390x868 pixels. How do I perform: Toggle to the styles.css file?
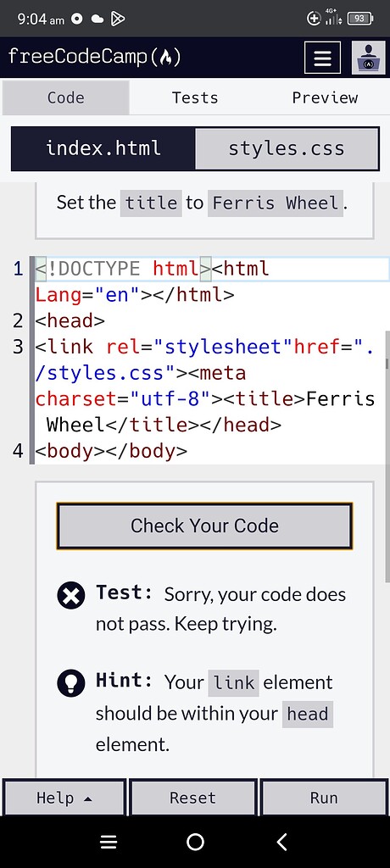tap(287, 148)
